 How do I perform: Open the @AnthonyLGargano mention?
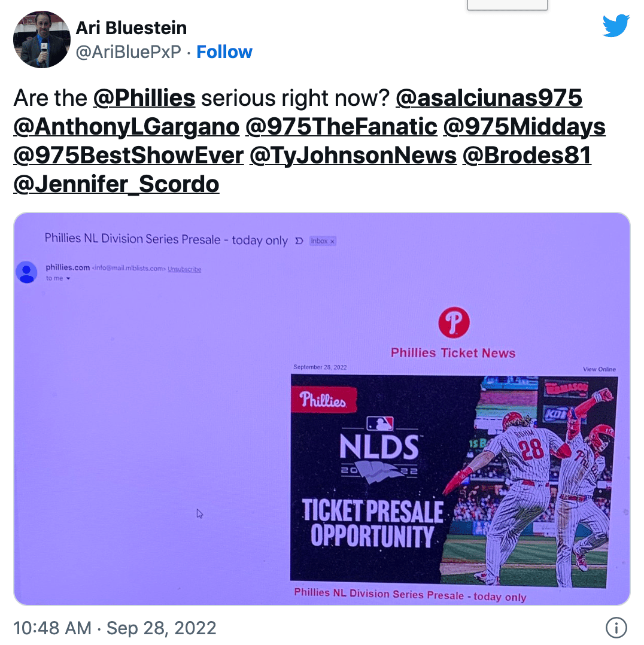(x=126, y=127)
